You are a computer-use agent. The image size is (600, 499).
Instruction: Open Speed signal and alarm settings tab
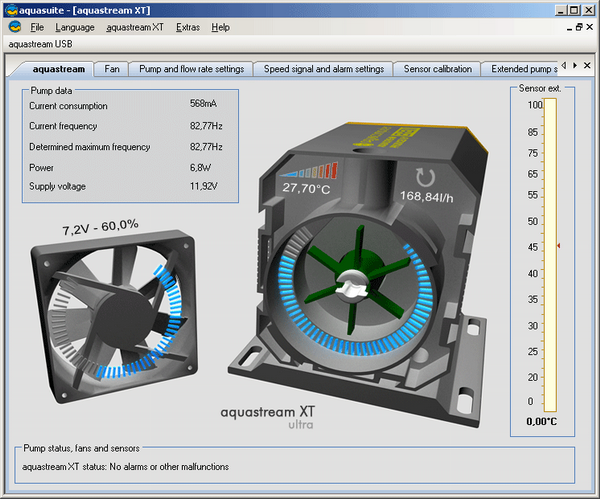(324, 69)
